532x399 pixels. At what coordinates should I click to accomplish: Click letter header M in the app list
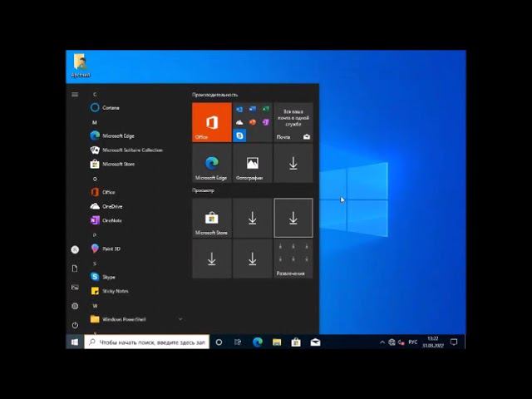coord(95,122)
